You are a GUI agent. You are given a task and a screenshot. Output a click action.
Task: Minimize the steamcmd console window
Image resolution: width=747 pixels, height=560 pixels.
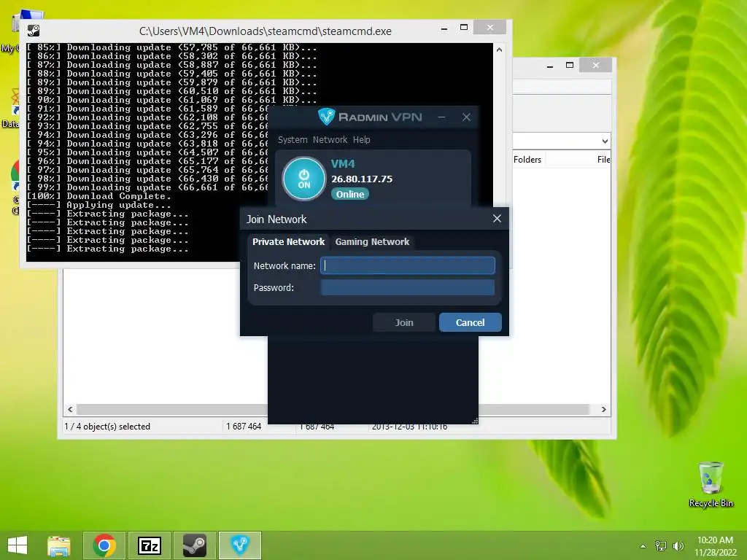tap(444, 28)
